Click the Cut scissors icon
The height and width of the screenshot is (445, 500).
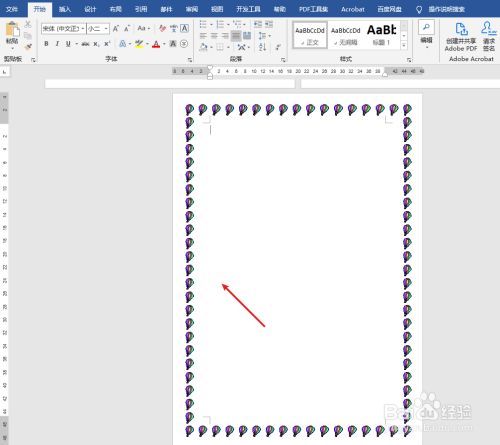(x=28, y=24)
